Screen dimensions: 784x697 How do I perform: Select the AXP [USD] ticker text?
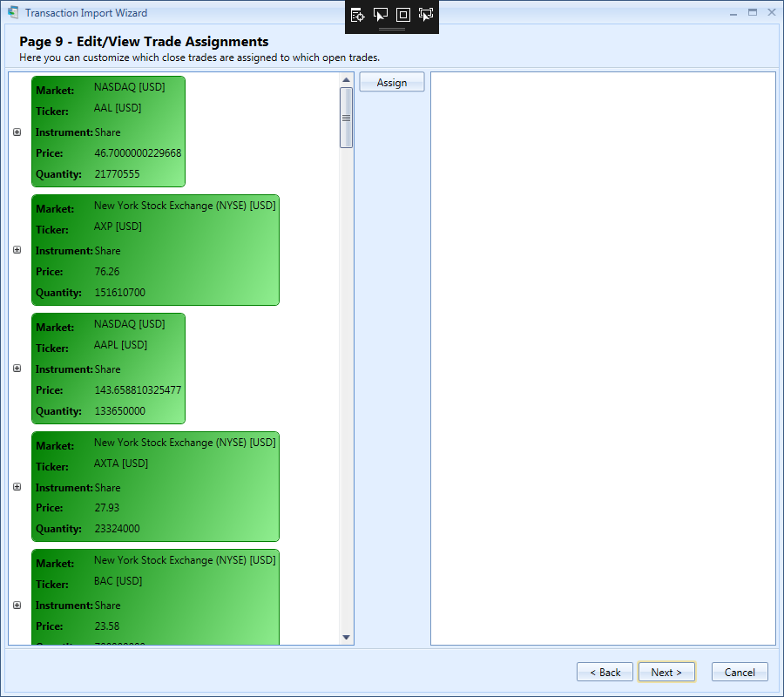(118, 227)
